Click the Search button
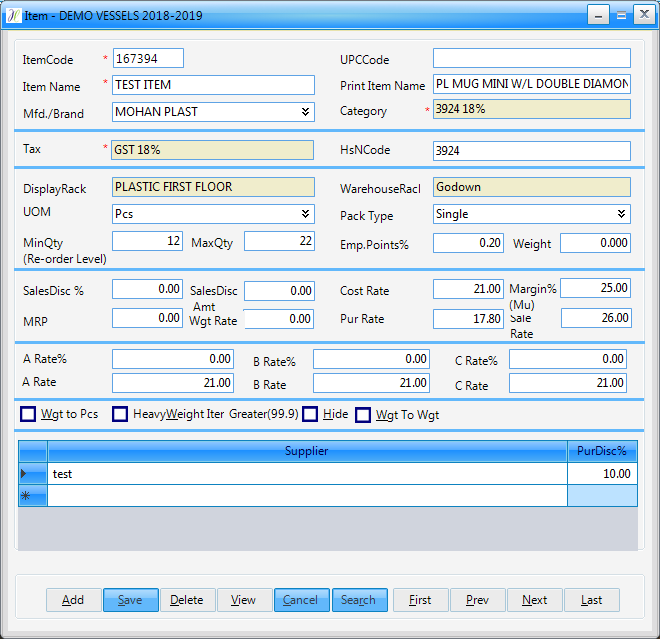 point(358,600)
